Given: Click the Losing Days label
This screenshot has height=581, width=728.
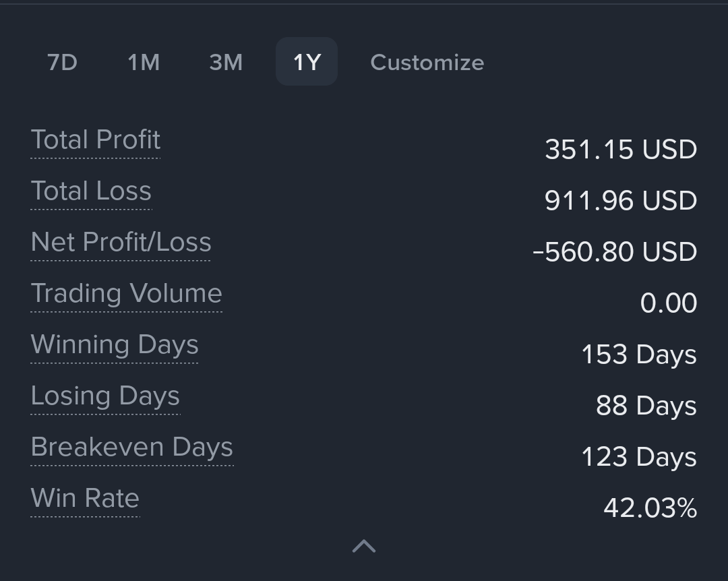Looking at the screenshot, I should 105,396.
